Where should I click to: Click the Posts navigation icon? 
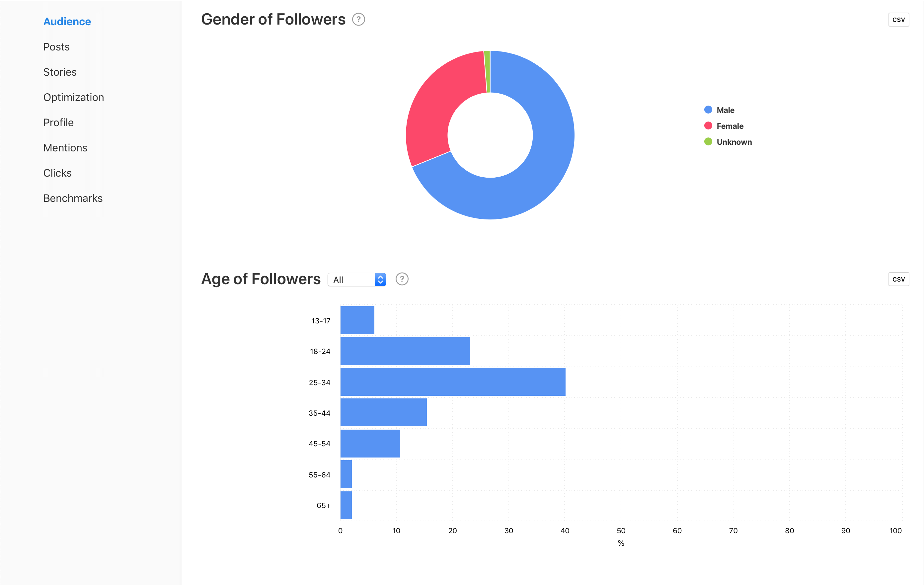56,46
